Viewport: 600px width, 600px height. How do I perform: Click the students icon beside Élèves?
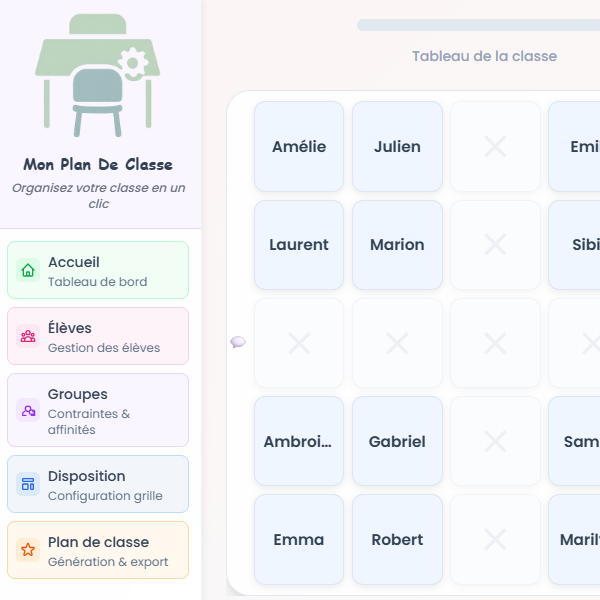coord(28,336)
